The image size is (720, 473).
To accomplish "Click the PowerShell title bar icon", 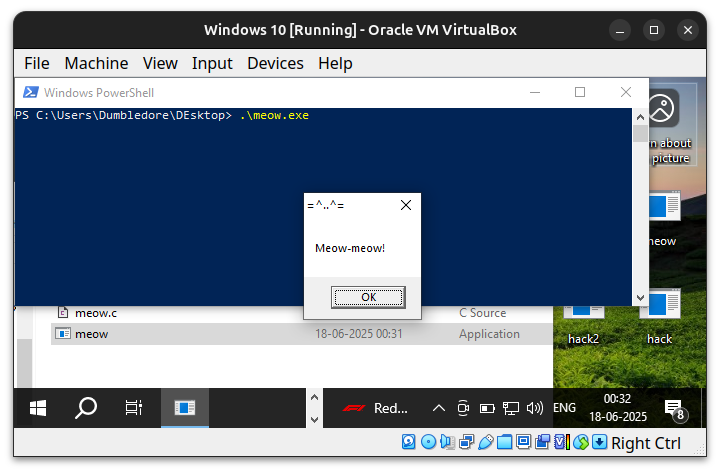I will 31,92.
